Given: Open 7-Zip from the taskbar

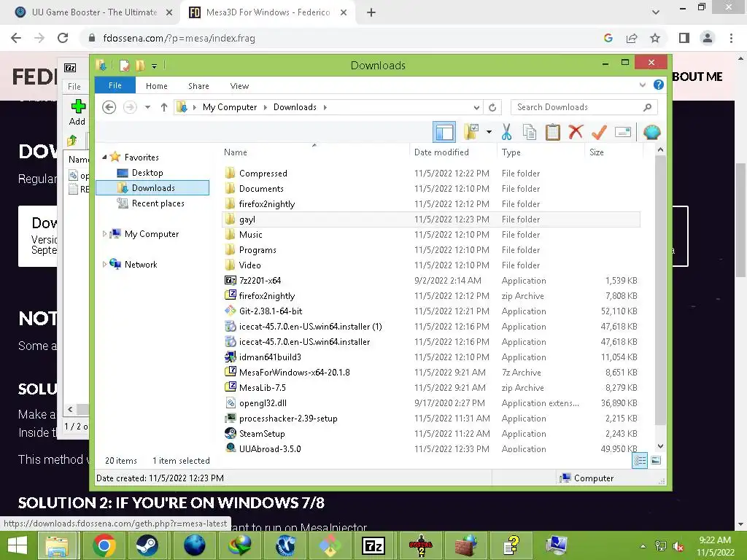Looking at the screenshot, I should point(374,545).
